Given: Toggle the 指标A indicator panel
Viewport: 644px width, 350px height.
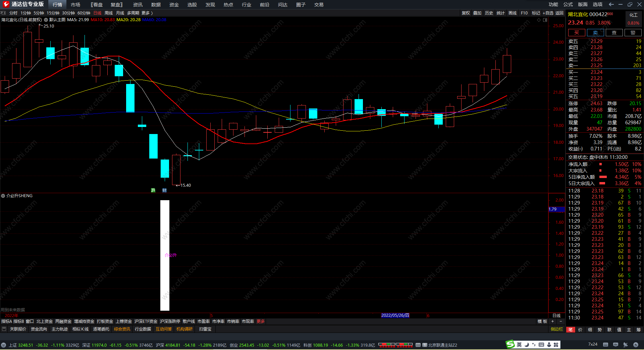Looking at the screenshot, I should [6, 321].
